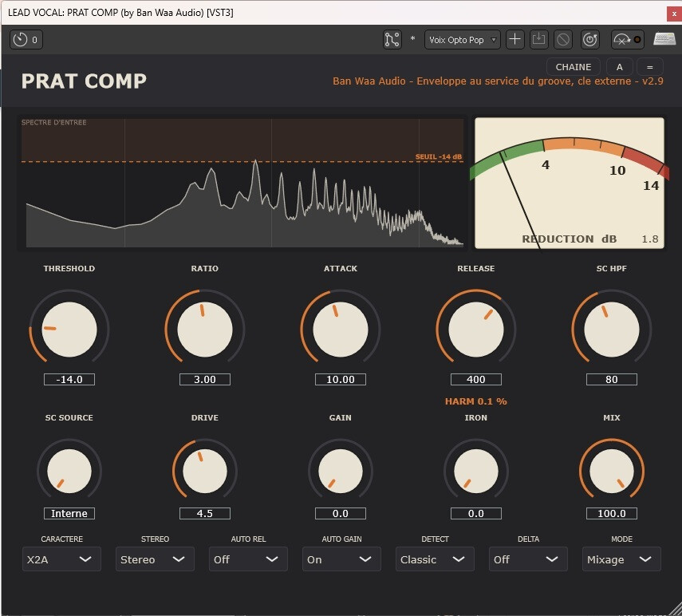Open the routing/pin connector icon
This screenshot has height=616, width=682.
click(x=392, y=40)
